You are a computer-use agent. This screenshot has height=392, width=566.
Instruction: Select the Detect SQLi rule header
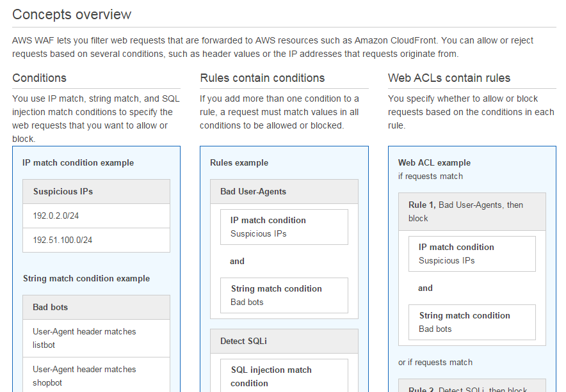tap(284, 341)
